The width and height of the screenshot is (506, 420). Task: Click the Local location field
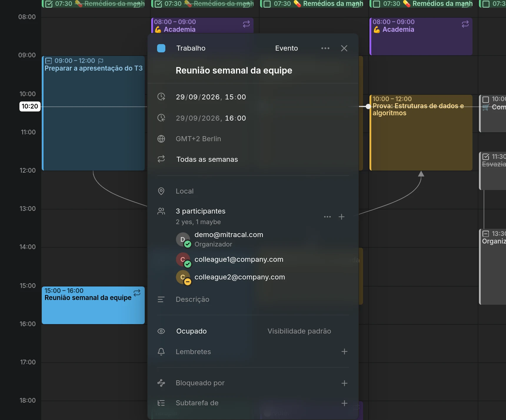point(185,191)
